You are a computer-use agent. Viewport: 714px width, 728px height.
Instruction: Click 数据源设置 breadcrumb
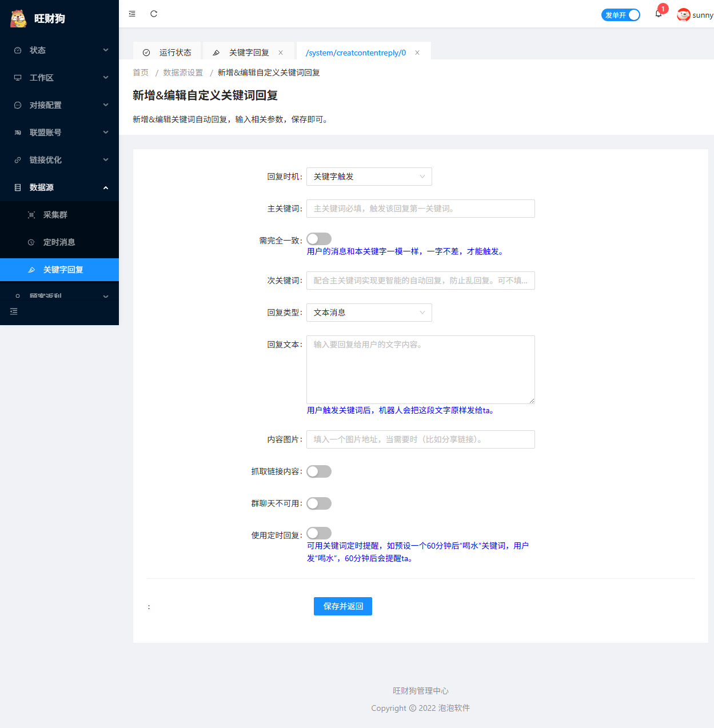pyautogui.click(x=183, y=73)
